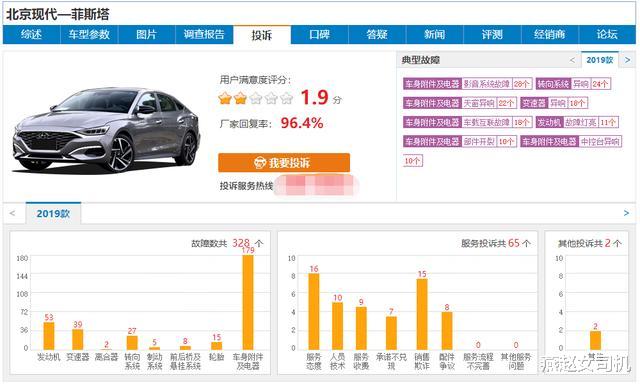Viewport: 640px width, 385px height.
Task: Click the 故障数共 328 个 total
Action: pyautogui.click(x=227, y=243)
